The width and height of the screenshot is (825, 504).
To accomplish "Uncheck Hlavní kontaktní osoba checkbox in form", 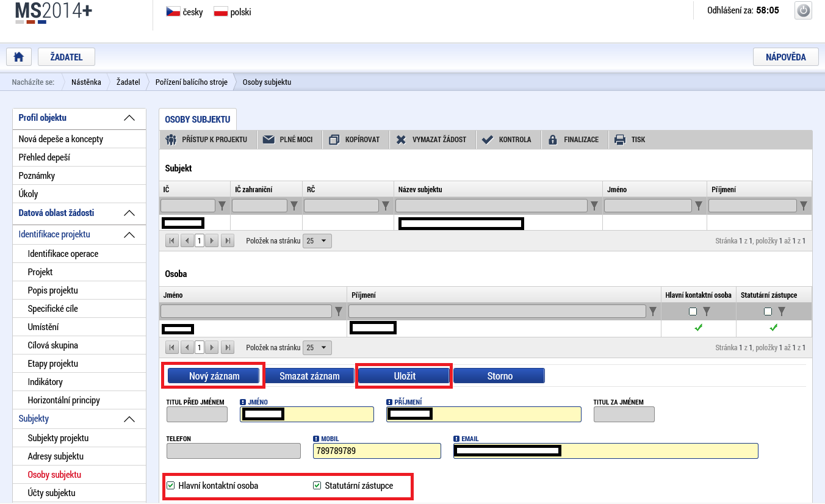I will pyautogui.click(x=171, y=486).
